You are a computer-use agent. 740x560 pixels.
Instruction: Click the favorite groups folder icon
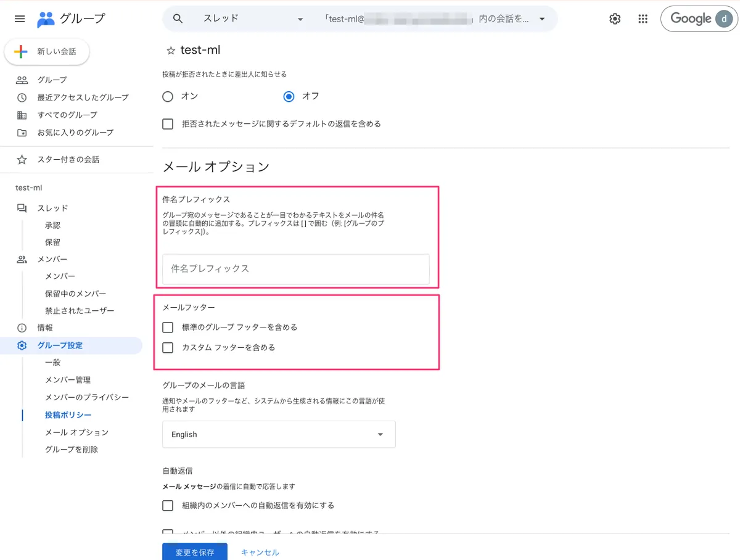click(22, 133)
